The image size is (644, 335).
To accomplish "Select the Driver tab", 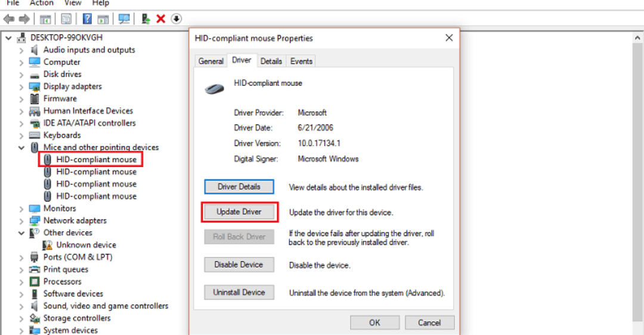I will (241, 60).
